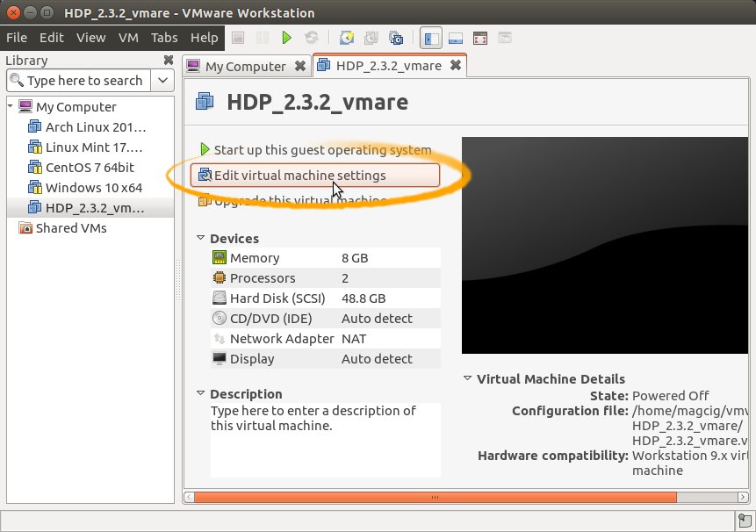Click the My Computer icon in the library tree

(x=25, y=106)
